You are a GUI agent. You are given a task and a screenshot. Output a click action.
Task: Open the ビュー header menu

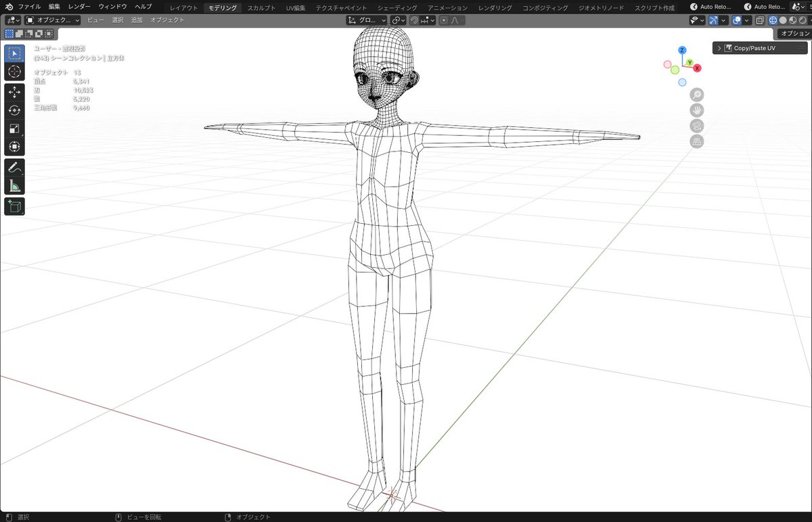(x=95, y=20)
